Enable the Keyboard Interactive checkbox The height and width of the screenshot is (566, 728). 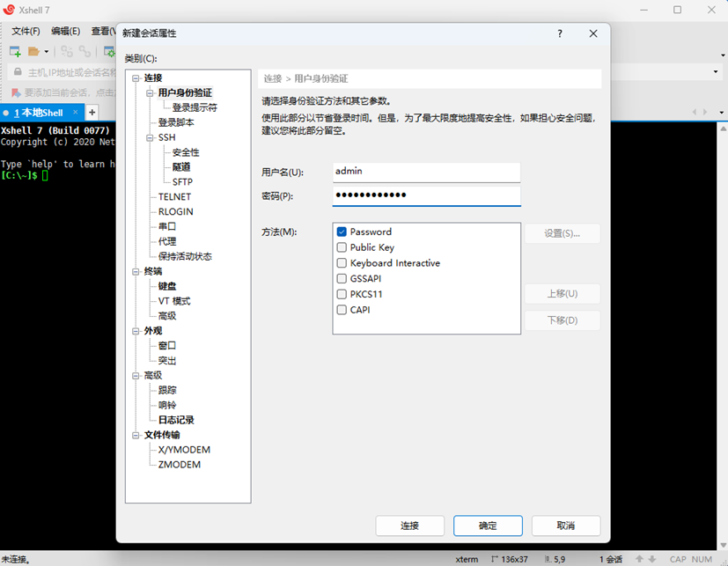[342, 263]
